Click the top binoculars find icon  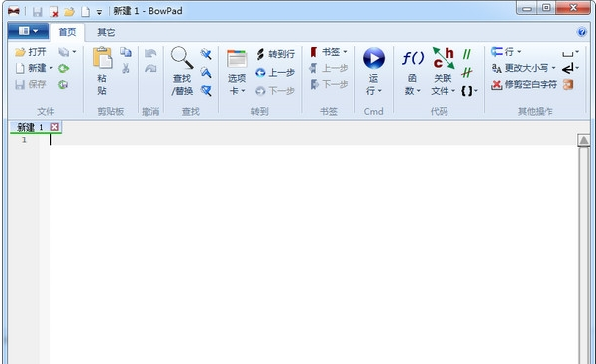[x=206, y=54]
